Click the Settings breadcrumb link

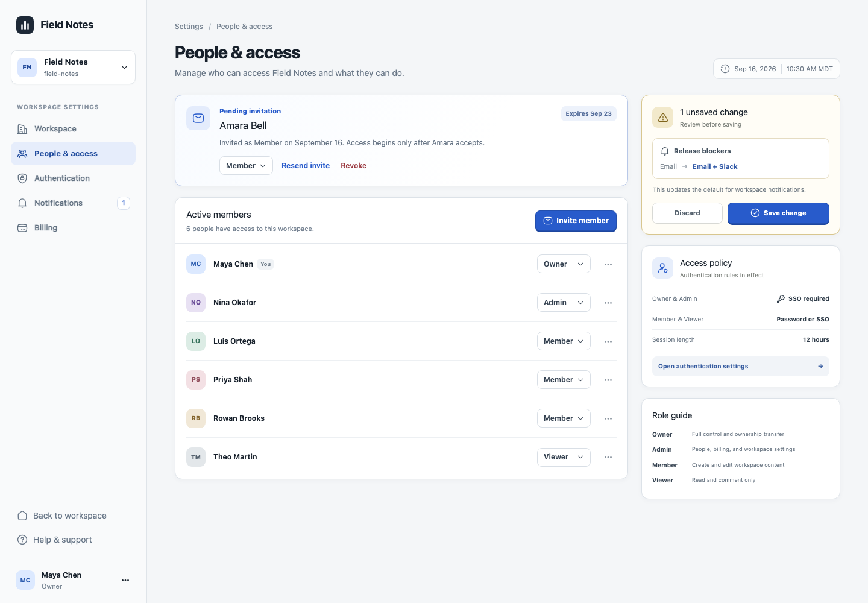click(x=189, y=27)
